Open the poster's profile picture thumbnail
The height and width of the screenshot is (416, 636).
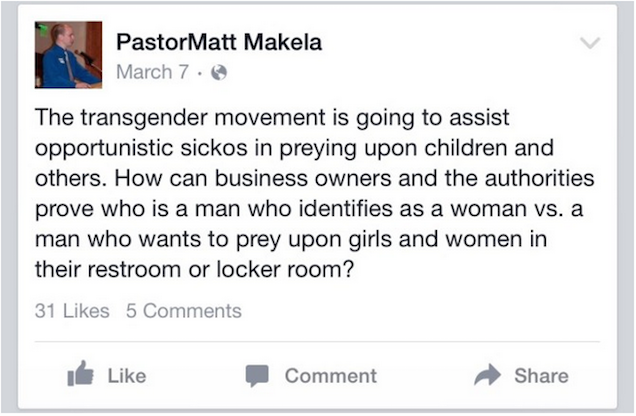click(68, 54)
